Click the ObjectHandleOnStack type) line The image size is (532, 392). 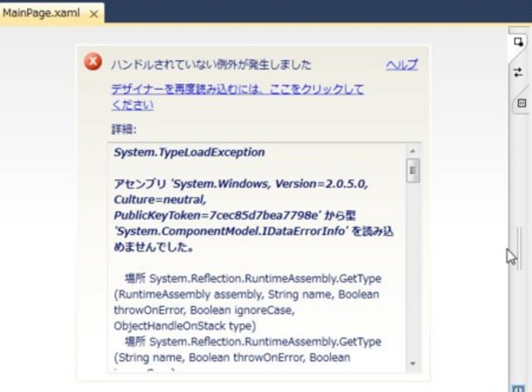(185, 326)
